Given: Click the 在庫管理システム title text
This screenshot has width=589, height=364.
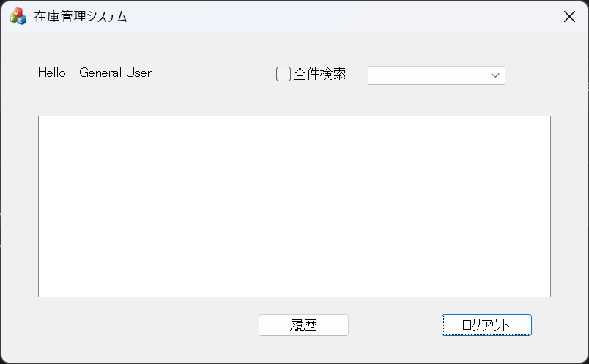Looking at the screenshot, I should tap(81, 17).
